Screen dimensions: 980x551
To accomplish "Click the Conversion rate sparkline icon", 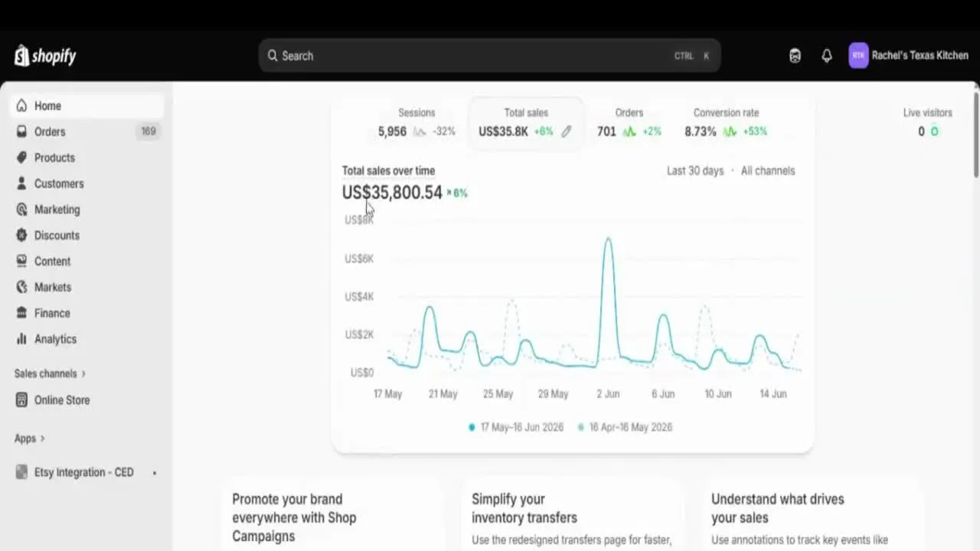I will point(730,132).
